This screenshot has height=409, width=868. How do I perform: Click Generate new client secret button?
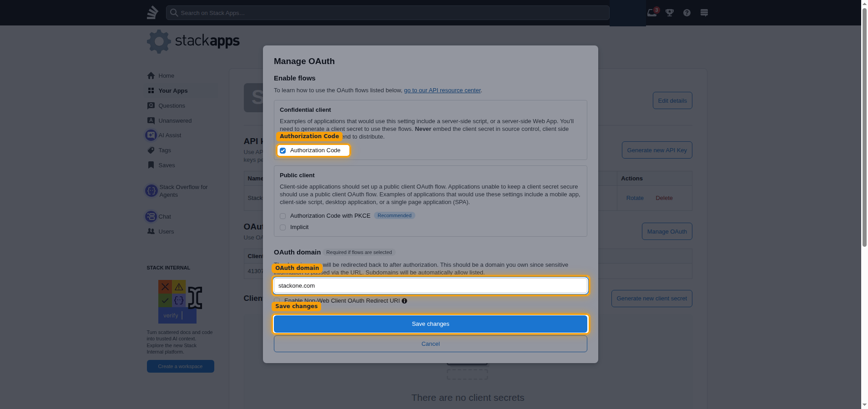(x=652, y=299)
